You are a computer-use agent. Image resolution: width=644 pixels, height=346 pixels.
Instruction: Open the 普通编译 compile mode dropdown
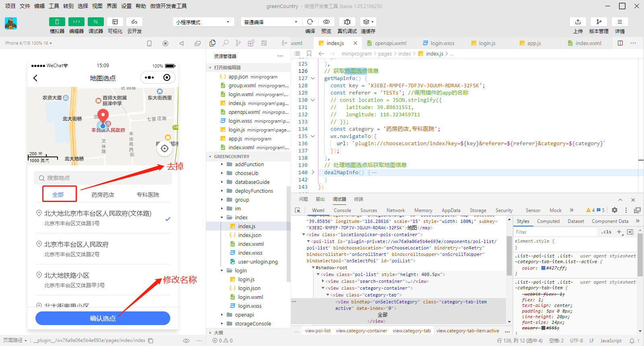(x=271, y=22)
